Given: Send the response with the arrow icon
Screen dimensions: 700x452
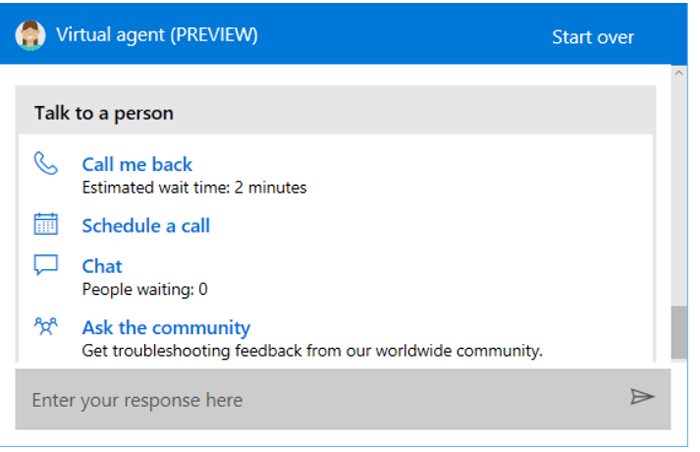Looking at the screenshot, I should coord(642,397).
